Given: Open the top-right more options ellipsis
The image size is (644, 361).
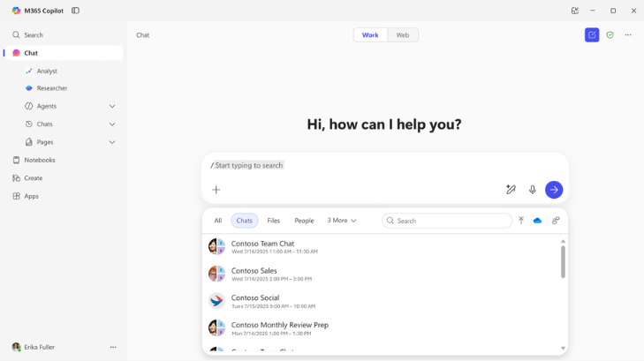Looking at the screenshot, I should (628, 35).
